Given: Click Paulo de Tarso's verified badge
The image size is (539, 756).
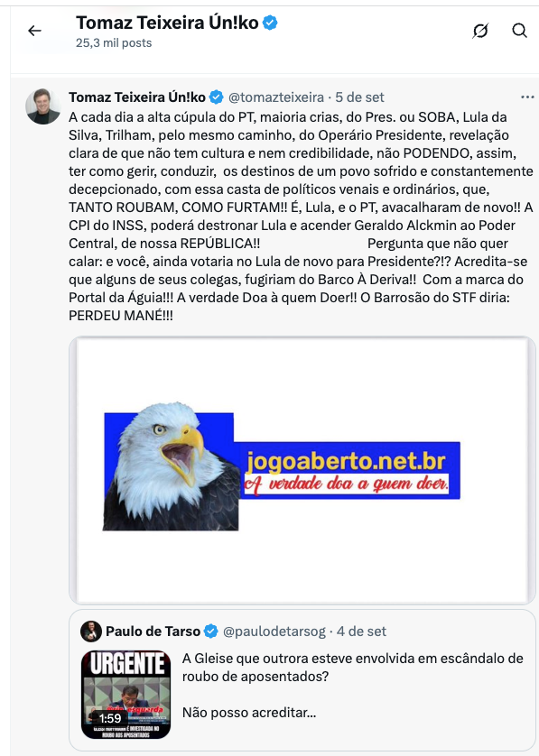Looking at the screenshot, I should pos(211,632).
